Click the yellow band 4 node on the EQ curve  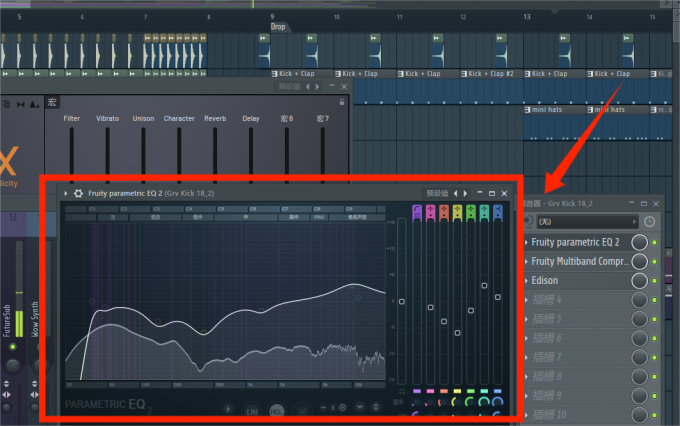coord(203,333)
